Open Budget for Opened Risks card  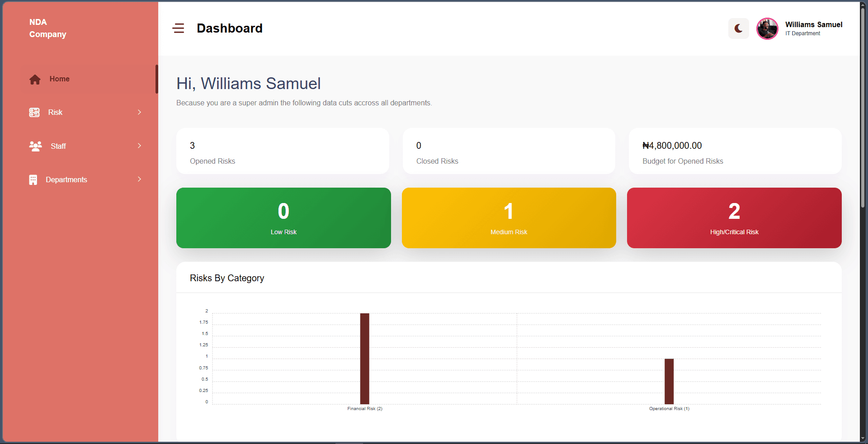(x=735, y=151)
